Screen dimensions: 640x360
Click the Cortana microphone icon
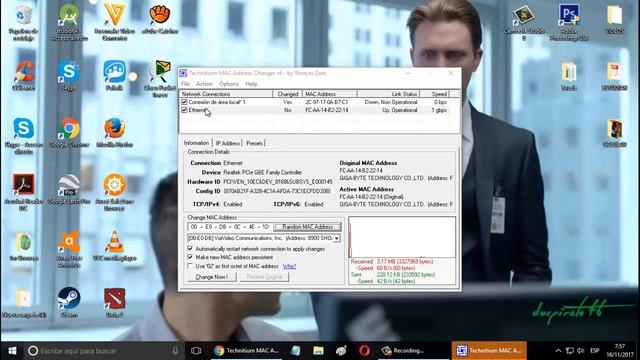(x=175, y=351)
